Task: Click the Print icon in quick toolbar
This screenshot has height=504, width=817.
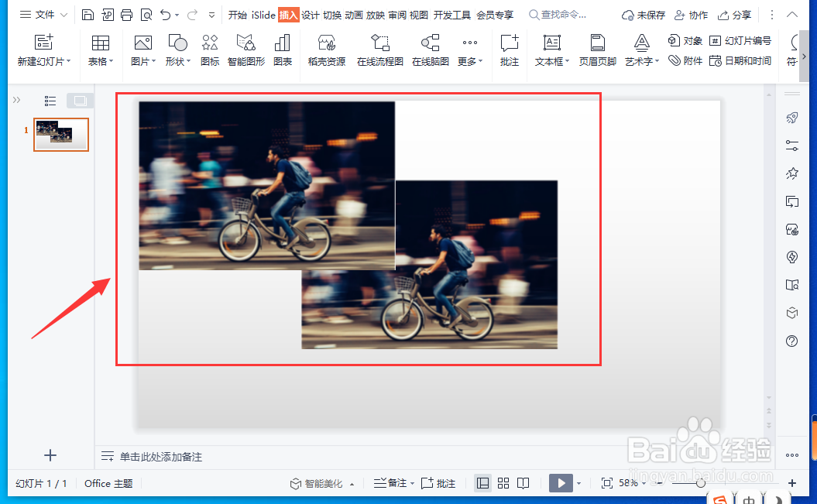Action: point(126,15)
